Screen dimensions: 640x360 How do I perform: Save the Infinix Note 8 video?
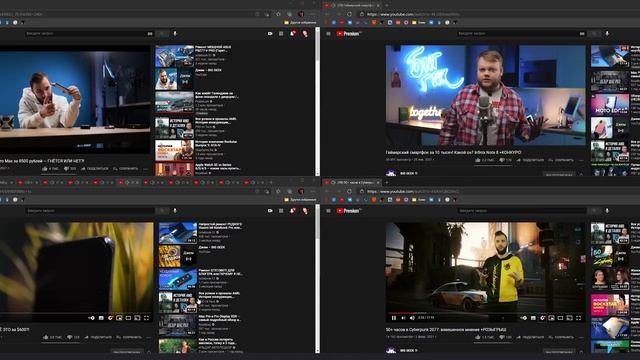[562, 160]
